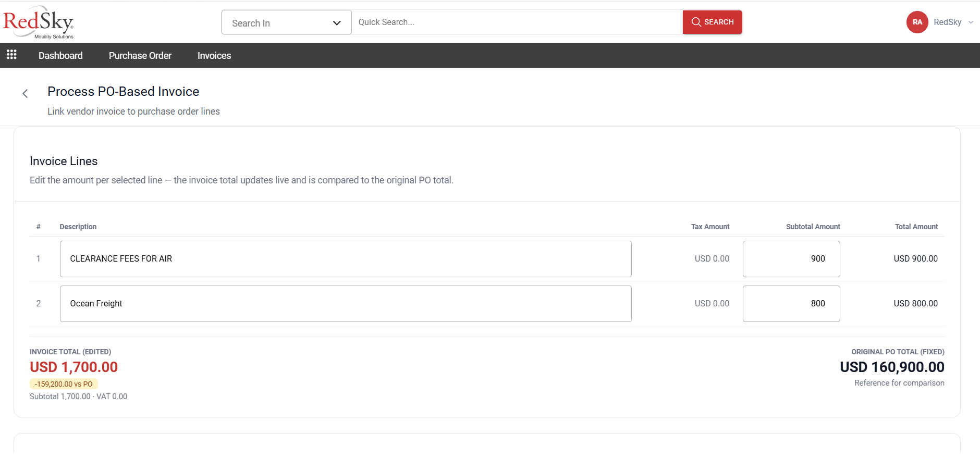Go back using the left chevron arrow
Screen dimensions: 980x470
pyautogui.click(x=25, y=93)
